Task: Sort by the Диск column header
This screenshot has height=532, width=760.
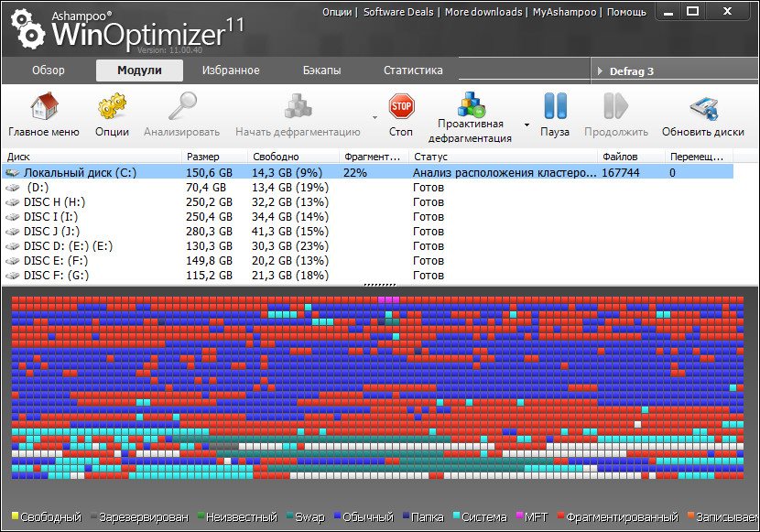Action: [92, 157]
